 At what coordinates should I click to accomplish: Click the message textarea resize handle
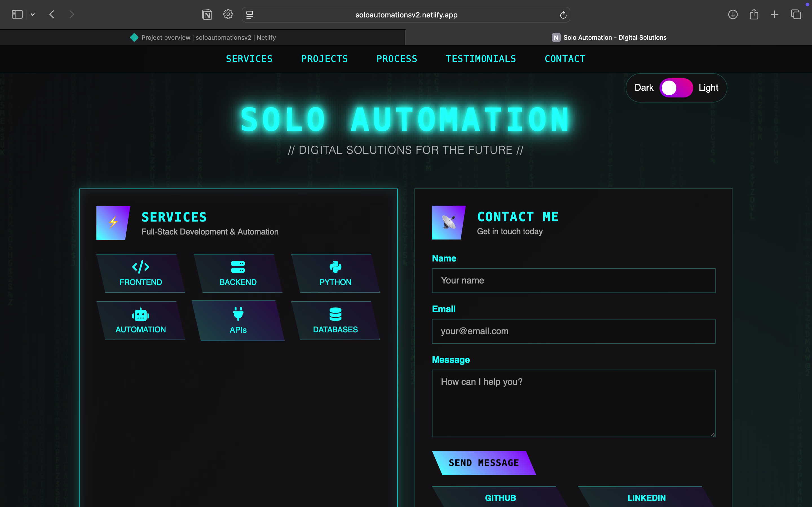[712, 434]
